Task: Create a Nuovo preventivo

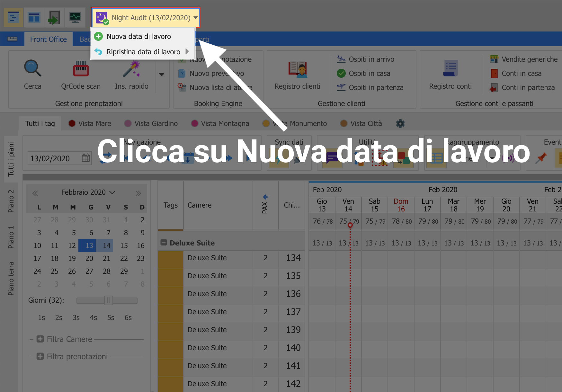Action: (x=211, y=73)
